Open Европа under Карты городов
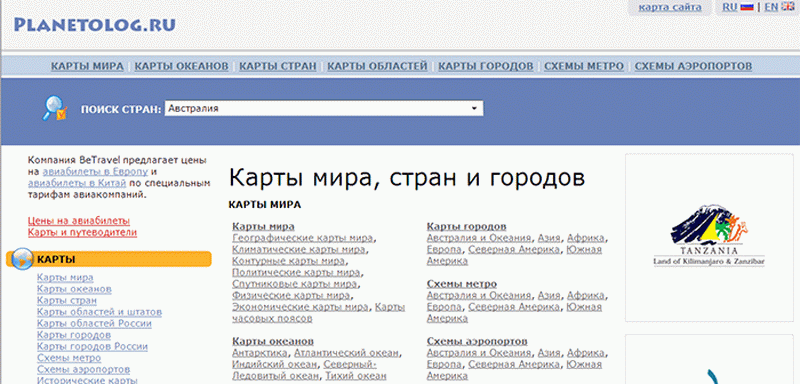The width and height of the screenshot is (800, 384). [444, 249]
